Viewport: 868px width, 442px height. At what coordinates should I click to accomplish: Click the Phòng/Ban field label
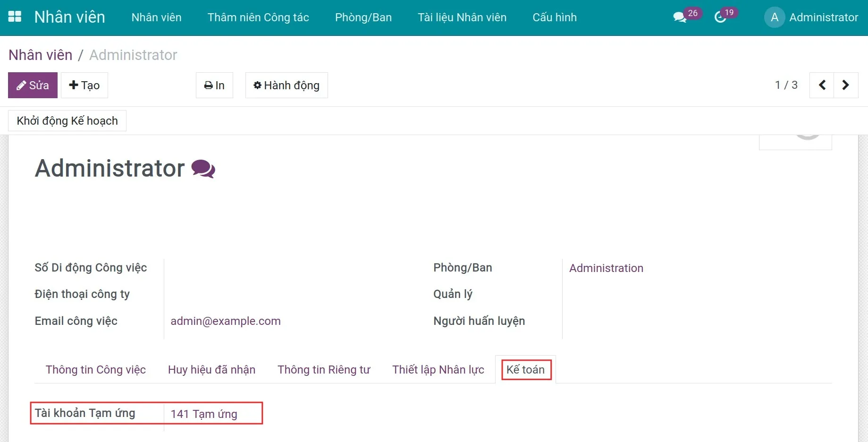(x=463, y=268)
